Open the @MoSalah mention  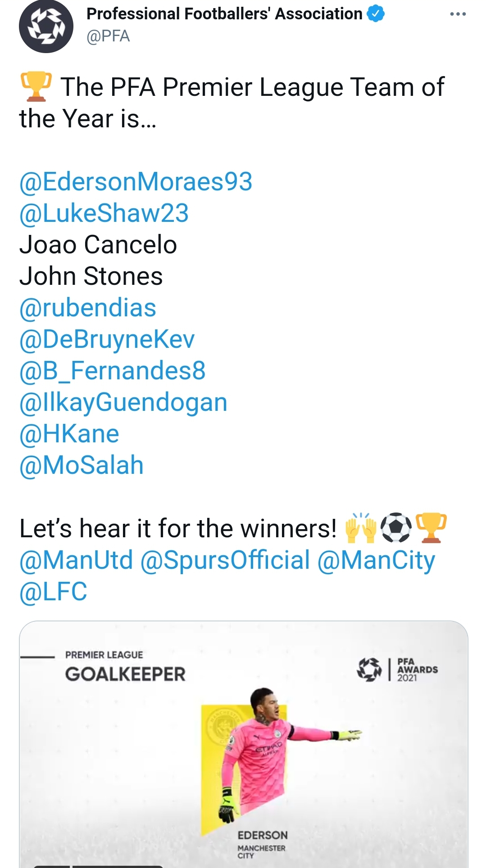[x=82, y=465]
